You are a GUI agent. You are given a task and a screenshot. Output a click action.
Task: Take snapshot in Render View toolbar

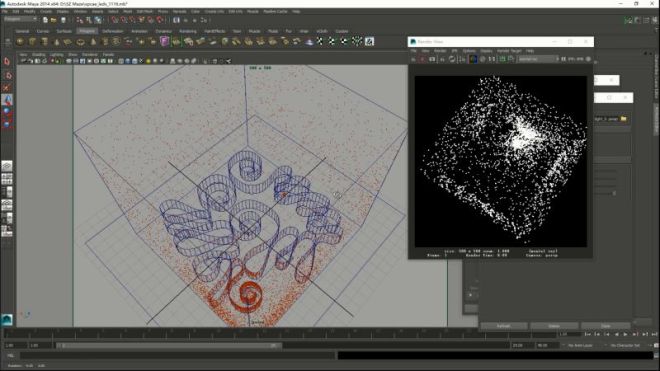coord(432,59)
